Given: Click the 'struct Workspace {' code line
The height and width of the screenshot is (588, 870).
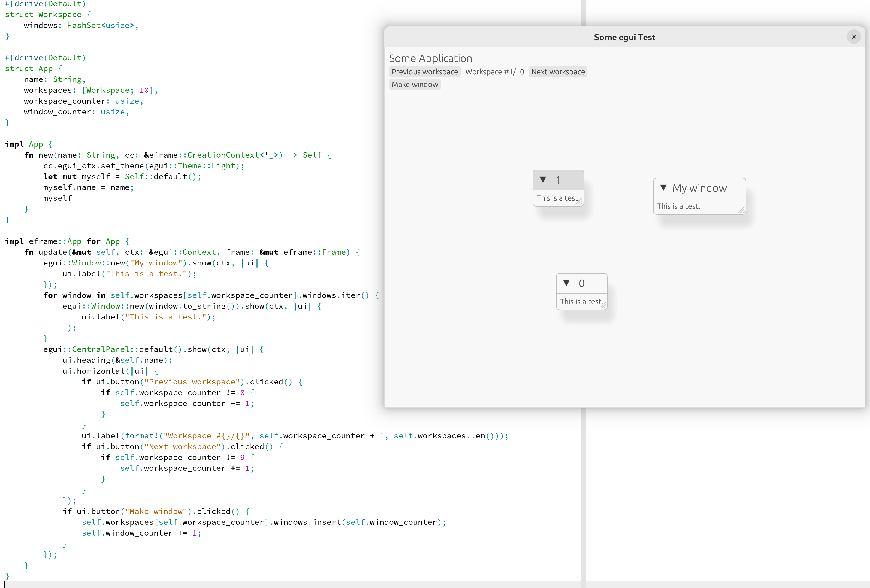Looking at the screenshot, I should (x=47, y=15).
